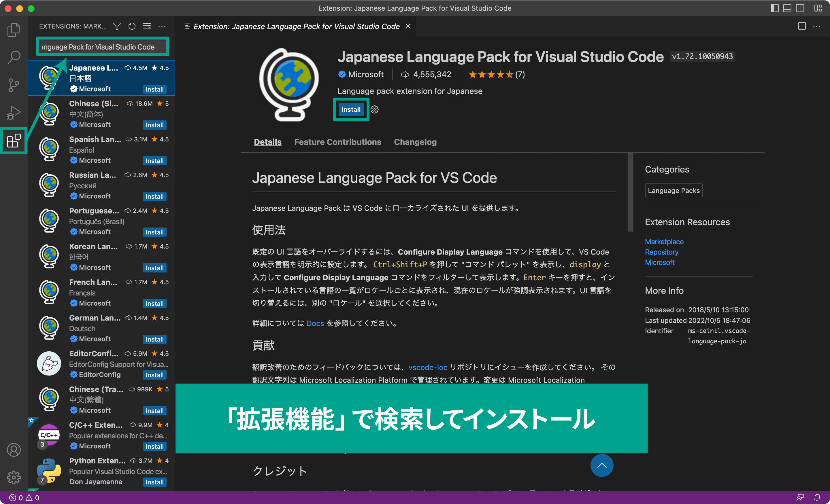This screenshot has width=830, height=504.
Task: Open the feedback icon in status bar
Action: (x=800, y=498)
